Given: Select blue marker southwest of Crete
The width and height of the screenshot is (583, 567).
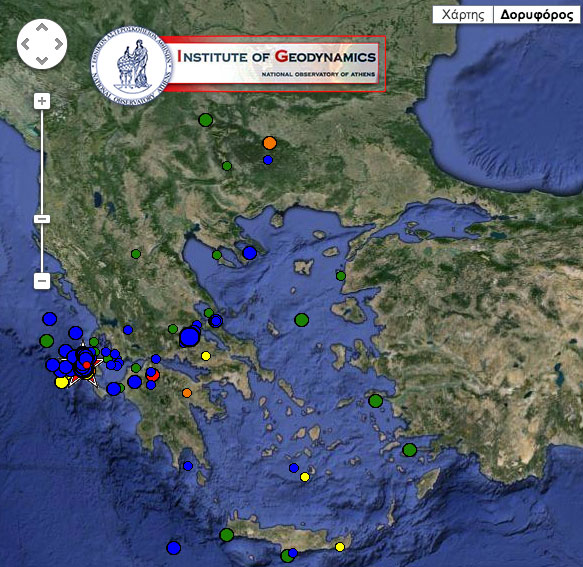Looking at the screenshot, I should coord(174,548).
